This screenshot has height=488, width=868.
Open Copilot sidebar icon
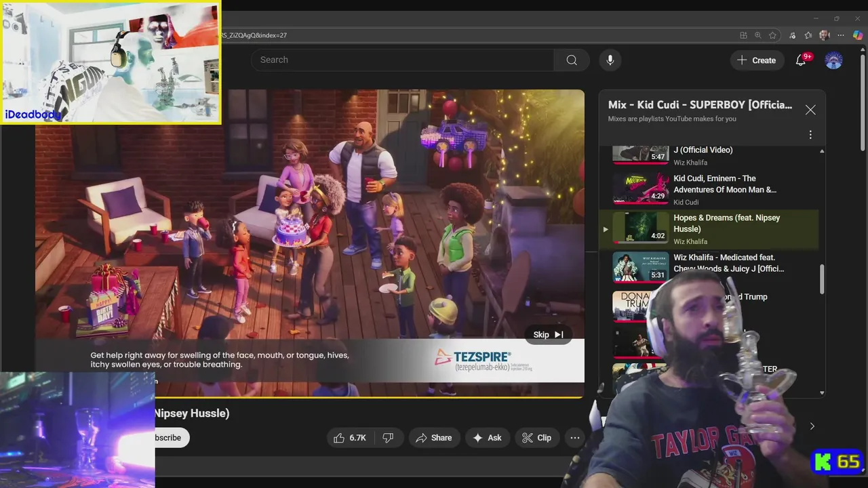point(858,35)
